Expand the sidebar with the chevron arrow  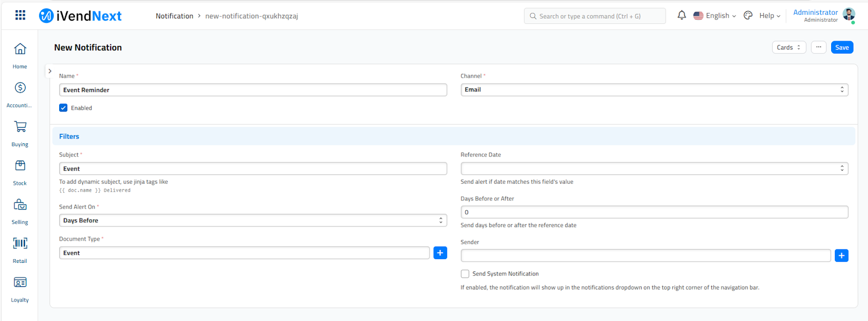pos(50,71)
